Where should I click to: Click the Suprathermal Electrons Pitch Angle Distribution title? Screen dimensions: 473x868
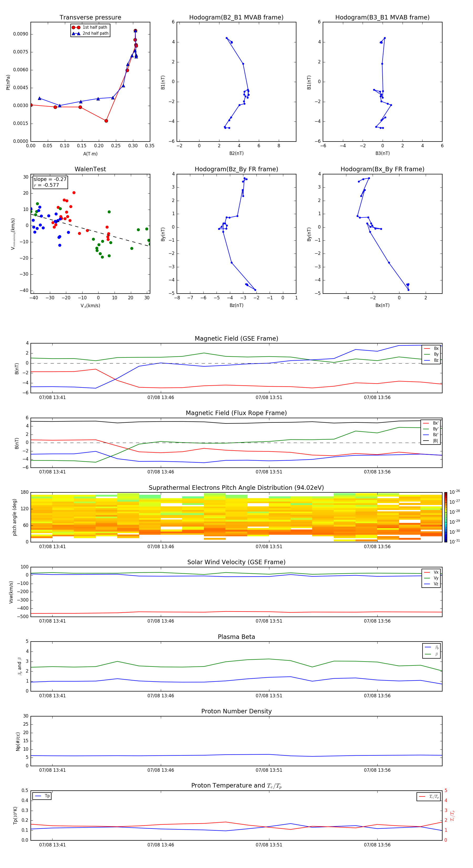tap(236, 488)
